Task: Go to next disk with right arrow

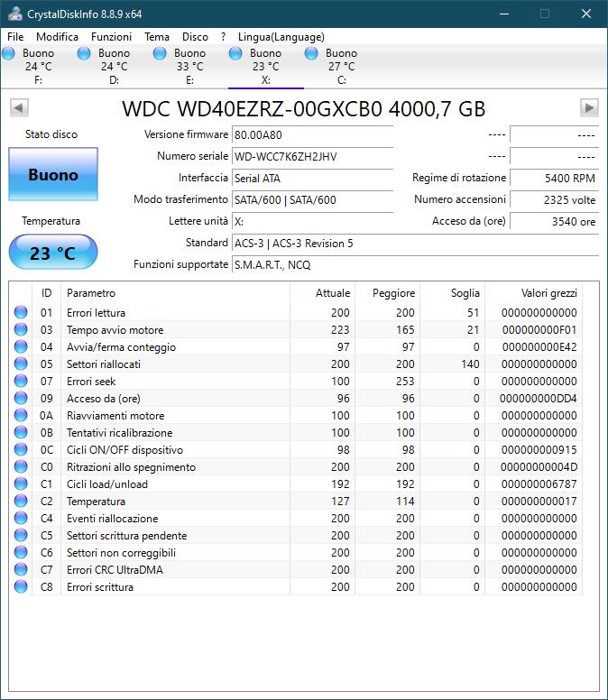Action: [x=589, y=107]
